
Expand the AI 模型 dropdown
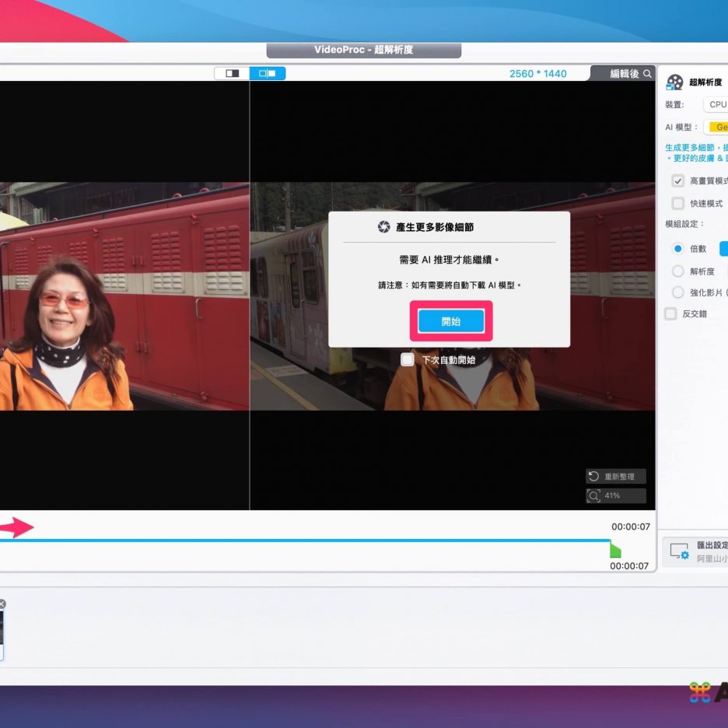pyautogui.click(x=716, y=127)
